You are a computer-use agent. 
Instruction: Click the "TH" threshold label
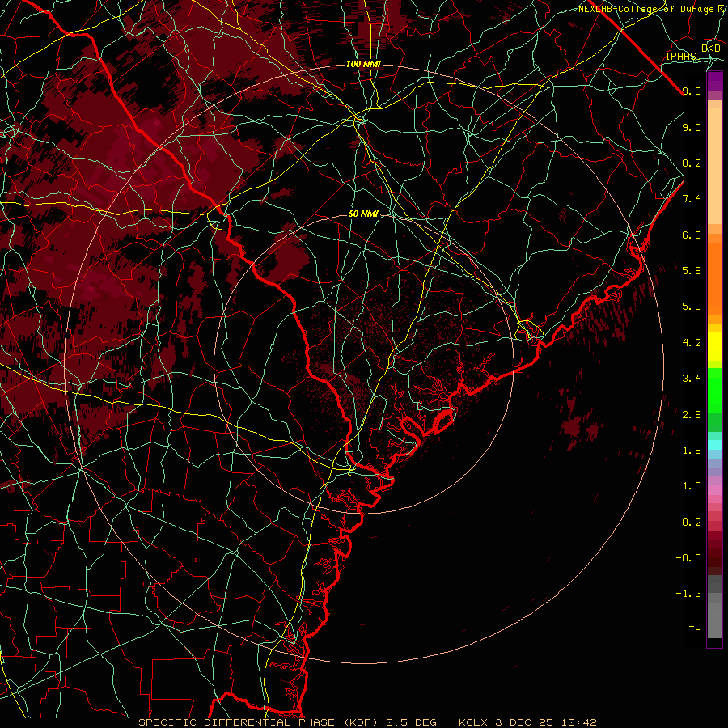tap(695, 630)
